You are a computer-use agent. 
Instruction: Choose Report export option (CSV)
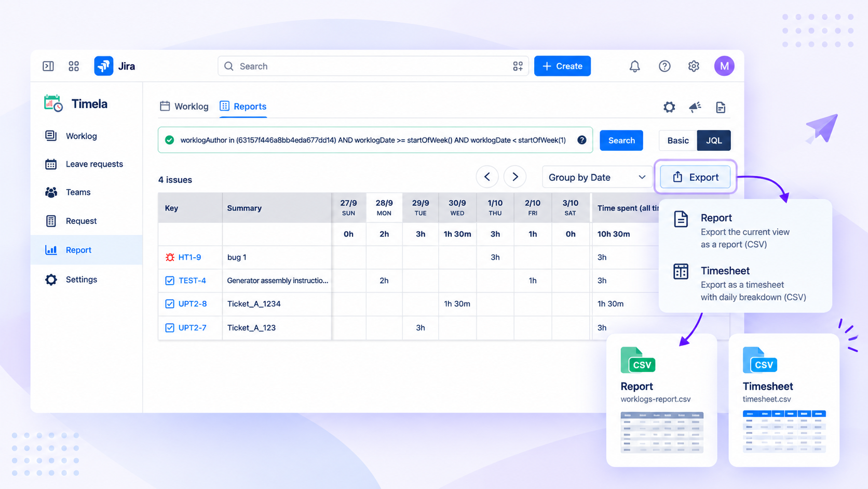[x=745, y=230]
